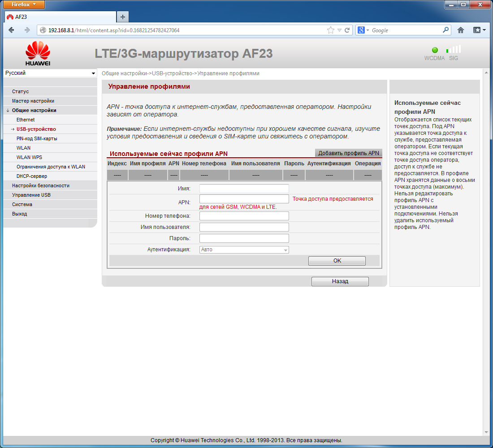Screen dimensions: 493x448
Task: Click the Имя профиля column header
Action: point(148,164)
